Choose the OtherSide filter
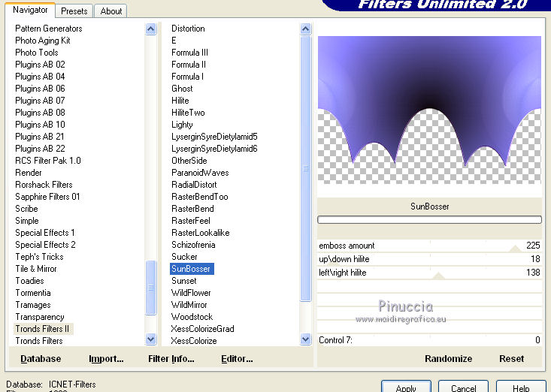The height and width of the screenshot is (392, 551). [189, 161]
